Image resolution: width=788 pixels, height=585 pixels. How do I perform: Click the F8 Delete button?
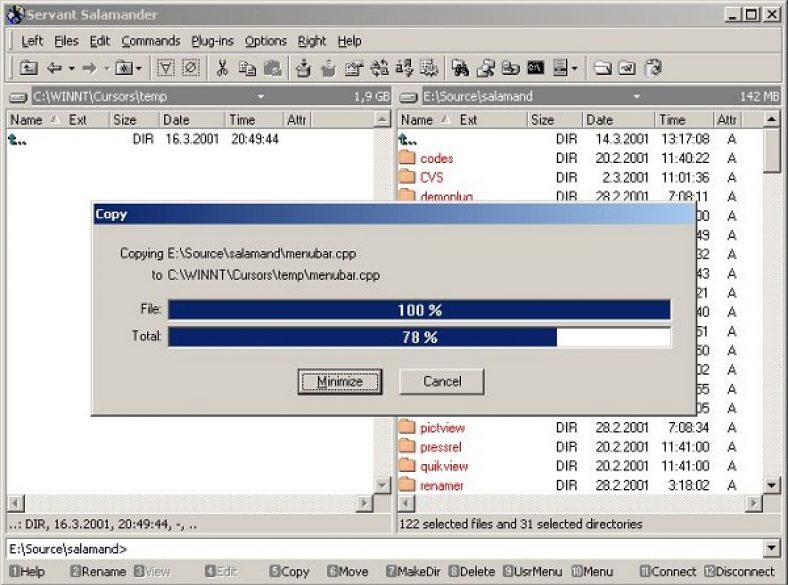(x=472, y=572)
